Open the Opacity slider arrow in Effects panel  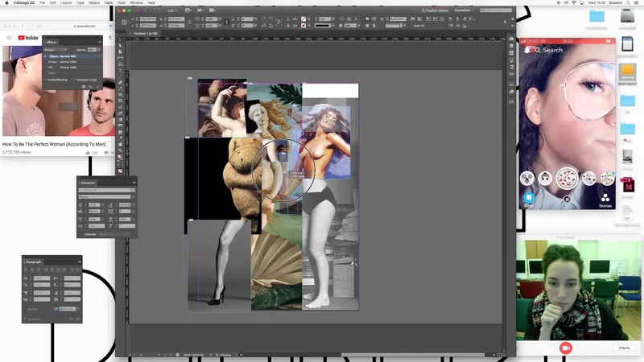tap(99, 50)
